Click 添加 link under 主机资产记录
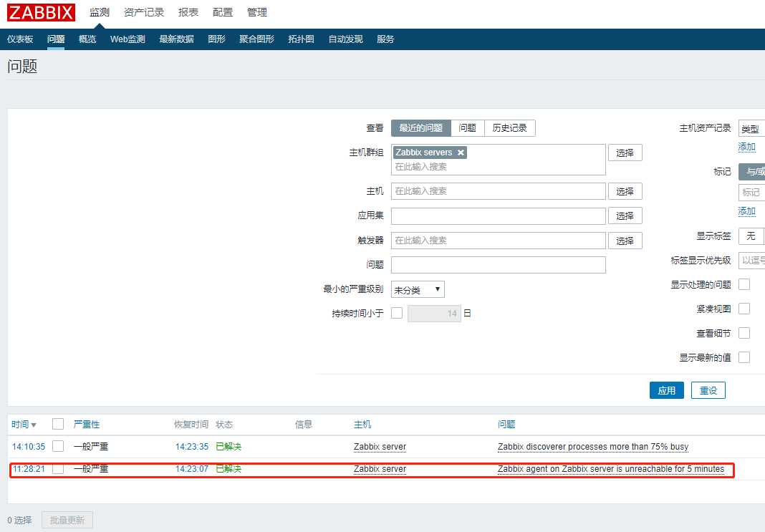The height and width of the screenshot is (532, 765). 746,147
